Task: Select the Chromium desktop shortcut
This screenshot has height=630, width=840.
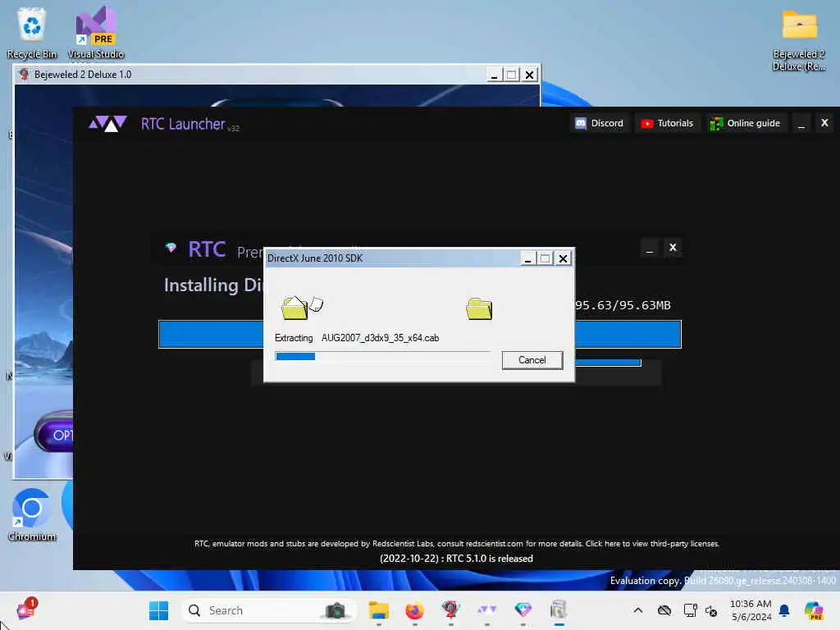Action: [x=32, y=515]
